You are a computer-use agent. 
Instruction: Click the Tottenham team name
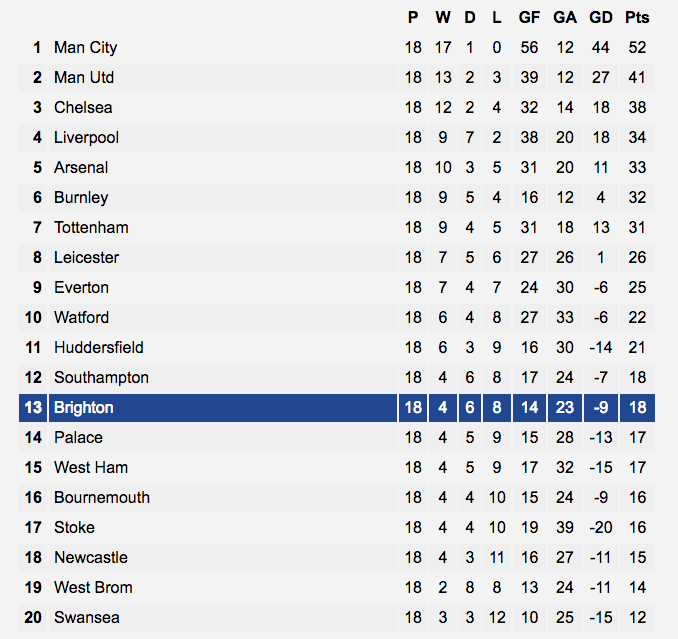91,227
